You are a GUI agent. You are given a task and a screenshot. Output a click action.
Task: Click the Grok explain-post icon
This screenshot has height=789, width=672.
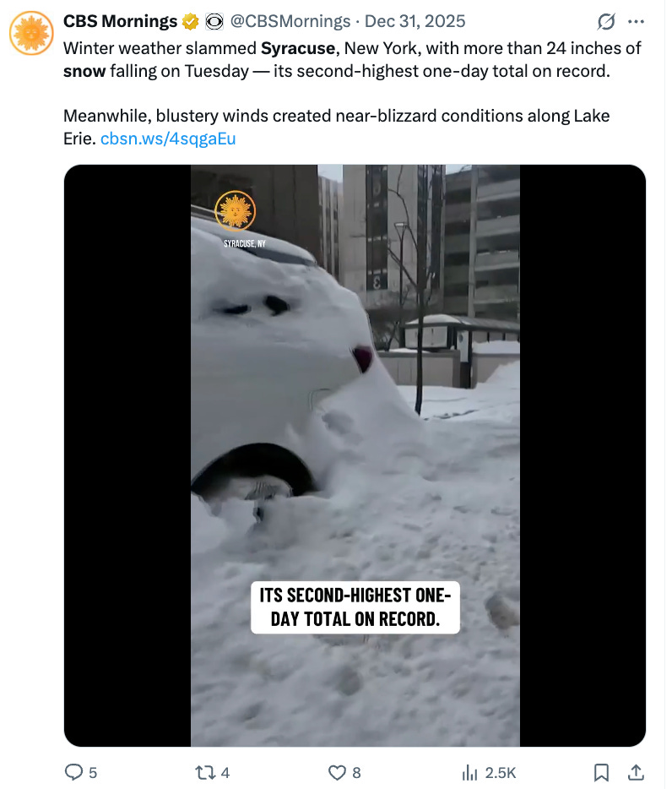(x=606, y=22)
